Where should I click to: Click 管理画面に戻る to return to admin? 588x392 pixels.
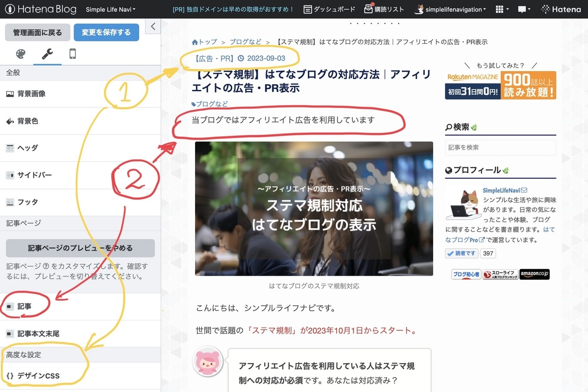pos(37,32)
